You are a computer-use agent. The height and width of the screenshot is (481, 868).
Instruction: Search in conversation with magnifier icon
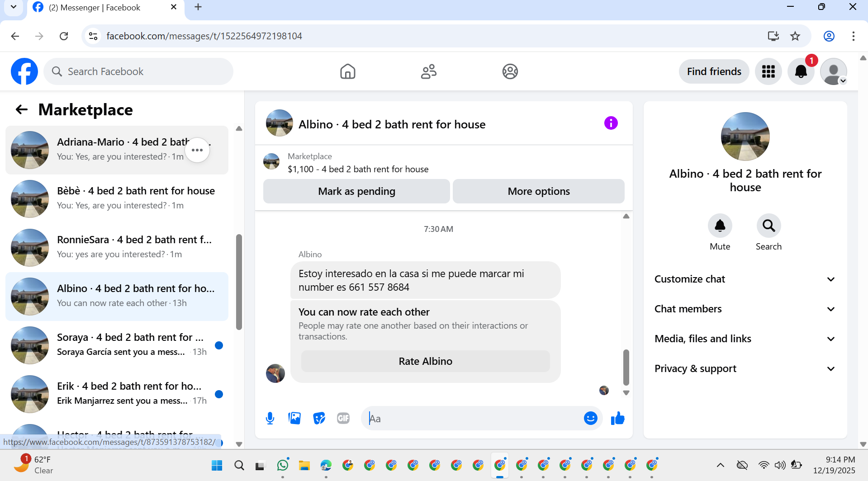[x=768, y=226]
